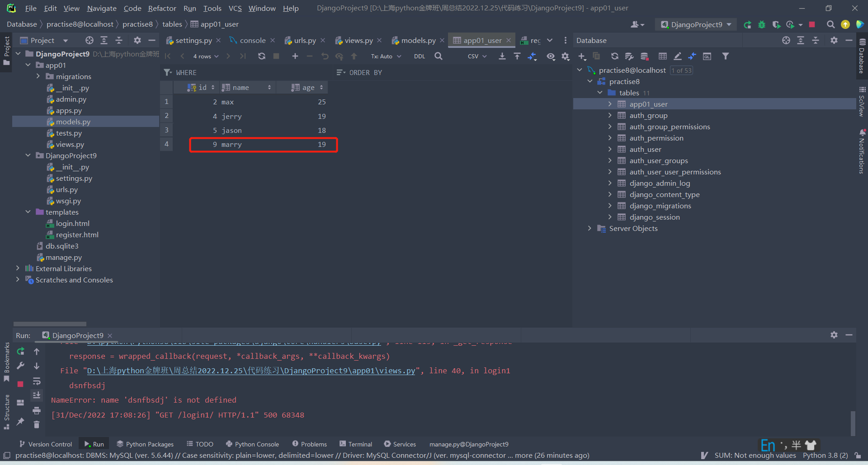Open the query console from the Database toolbar
868x465 pixels.
tap(707, 56)
